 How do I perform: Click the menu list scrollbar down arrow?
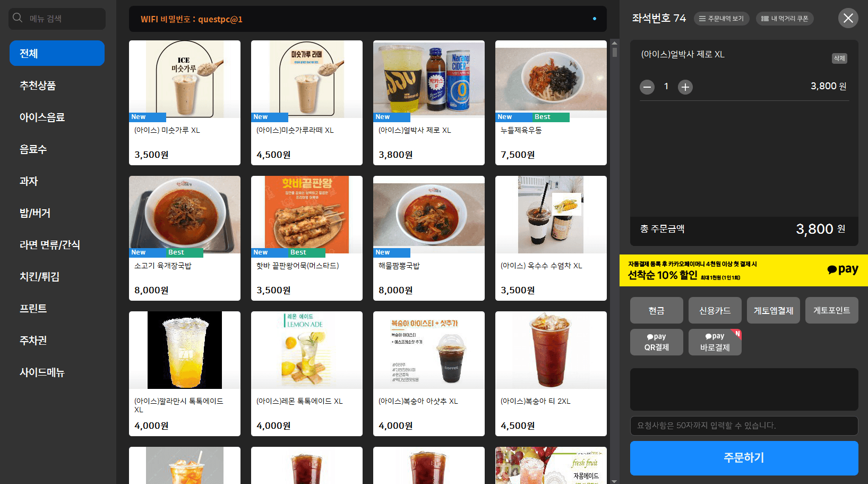pos(614,480)
